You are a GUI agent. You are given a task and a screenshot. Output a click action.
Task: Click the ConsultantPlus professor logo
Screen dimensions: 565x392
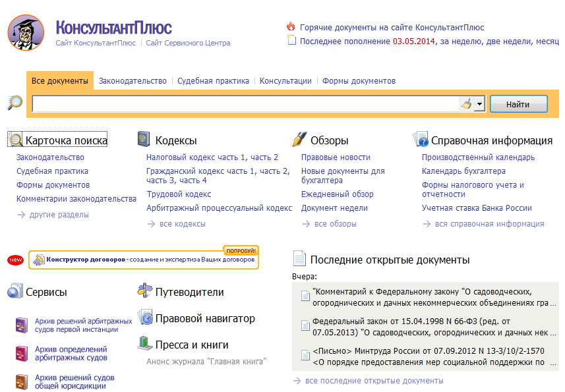pos(26,32)
